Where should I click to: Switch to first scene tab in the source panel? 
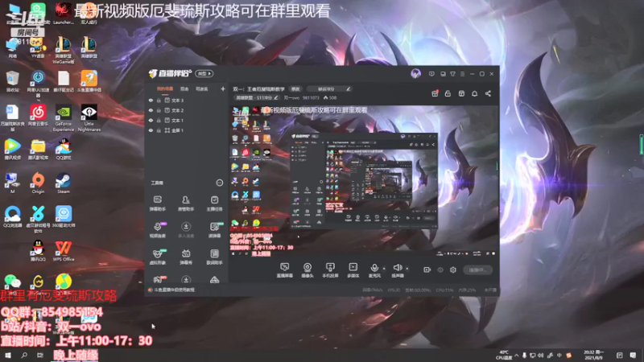coord(165,88)
